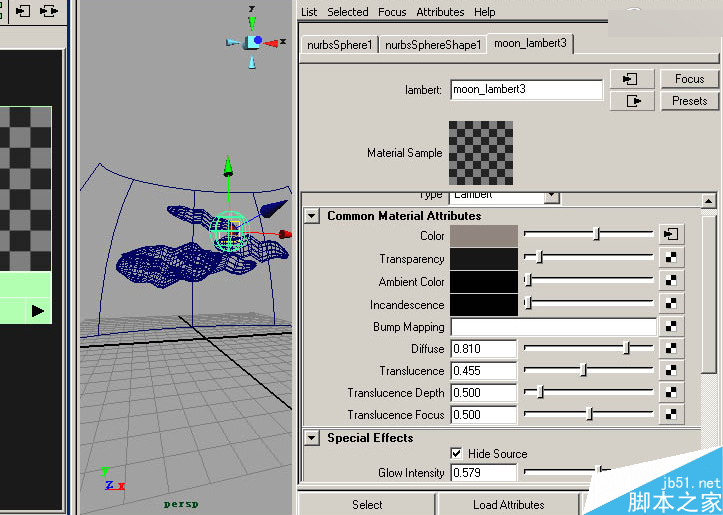This screenshot has width=723, height=515.
Task: Collapse the Common Material Attributes section
Action: 312,216
